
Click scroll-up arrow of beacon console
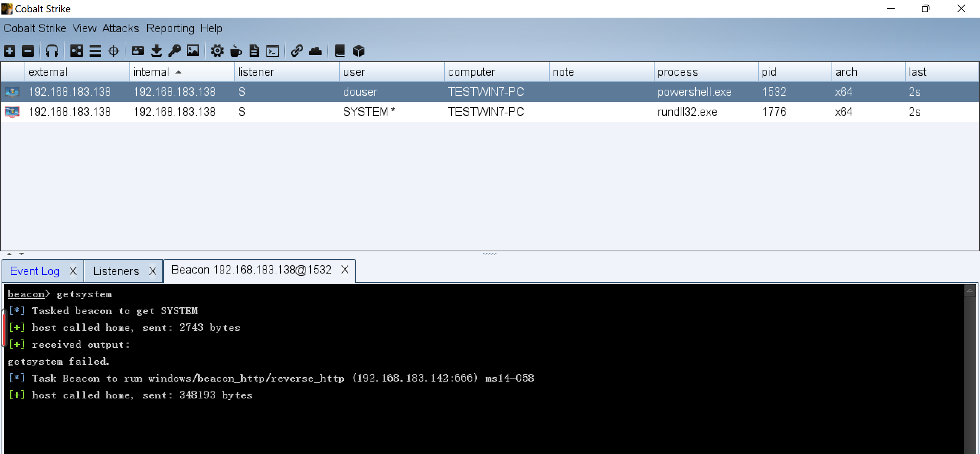point(970,291)
